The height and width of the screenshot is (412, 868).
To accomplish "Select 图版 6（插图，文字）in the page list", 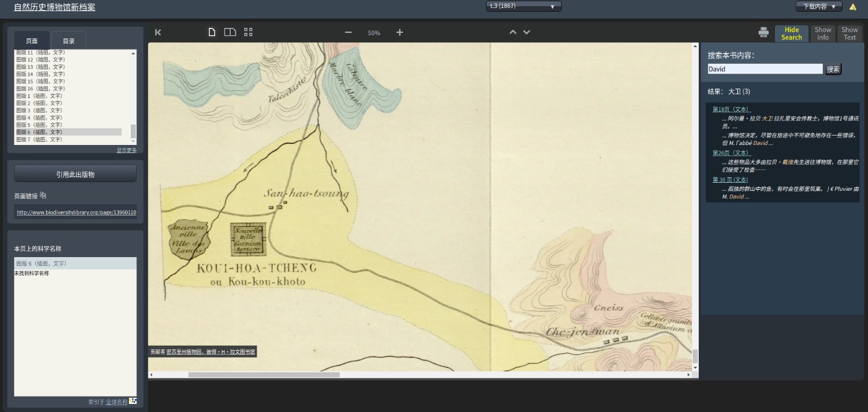I will point(68,132).
